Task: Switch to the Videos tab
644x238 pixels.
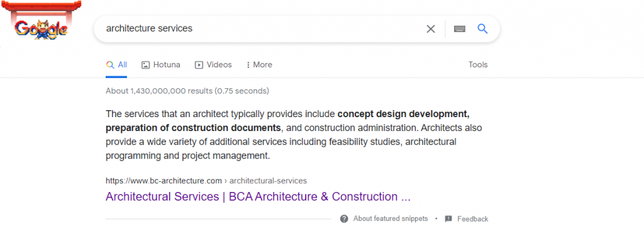Action: pyautogui.click(x=213, y=65)
